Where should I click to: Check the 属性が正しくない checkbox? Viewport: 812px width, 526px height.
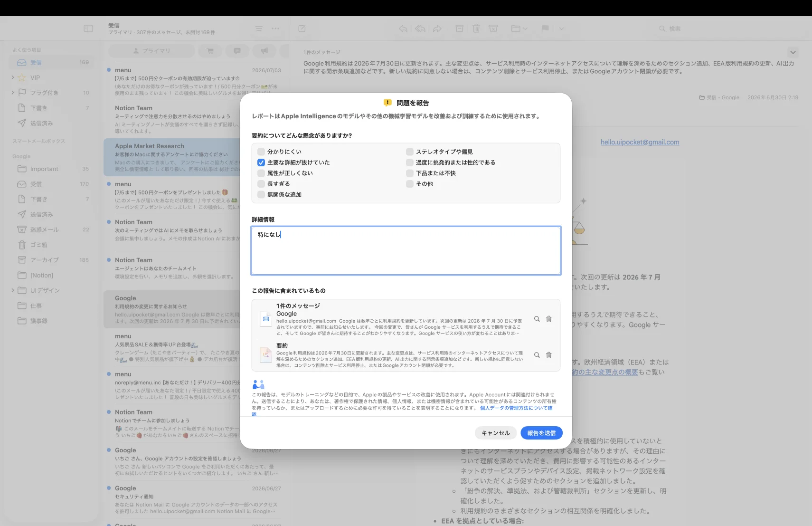(x=261, y=173)
